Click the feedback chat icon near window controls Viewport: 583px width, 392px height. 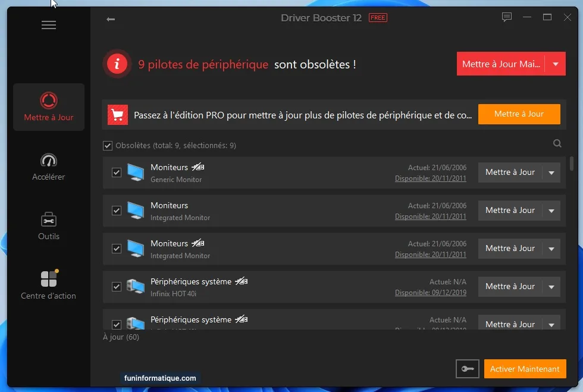click(x=507, y=17)
